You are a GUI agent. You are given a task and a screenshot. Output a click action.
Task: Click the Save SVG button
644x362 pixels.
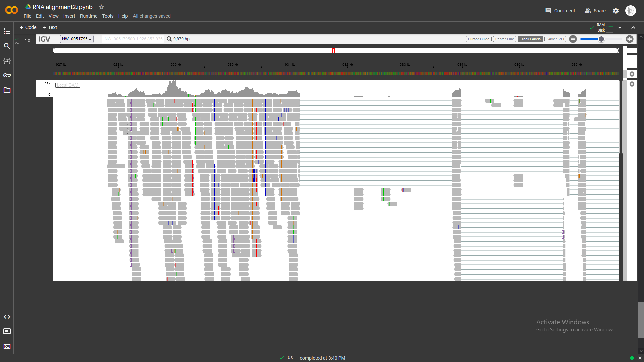click(x=555, y=39)
